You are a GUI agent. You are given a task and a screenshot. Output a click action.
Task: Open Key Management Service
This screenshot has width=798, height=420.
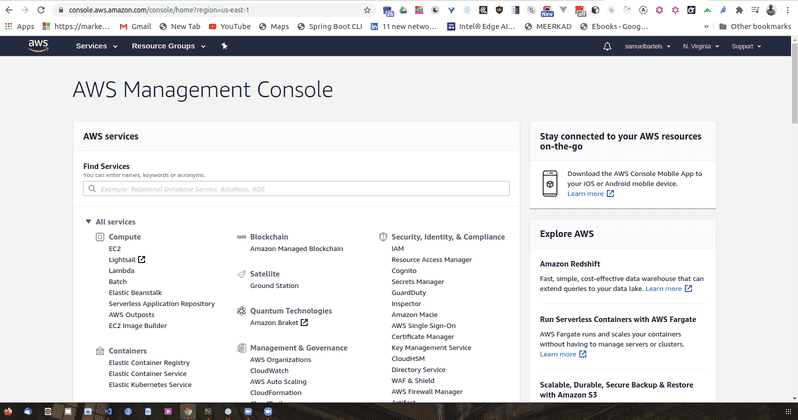(x=431, y=348)
